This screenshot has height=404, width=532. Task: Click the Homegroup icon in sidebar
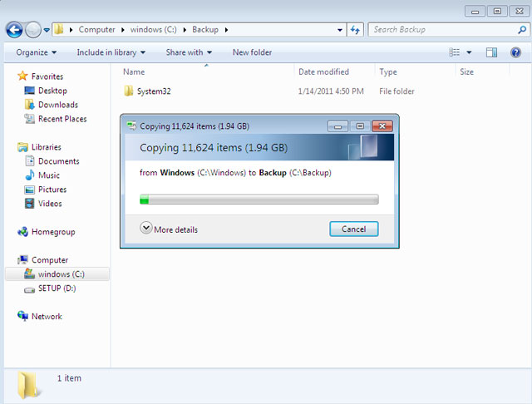tap(22, 232)
